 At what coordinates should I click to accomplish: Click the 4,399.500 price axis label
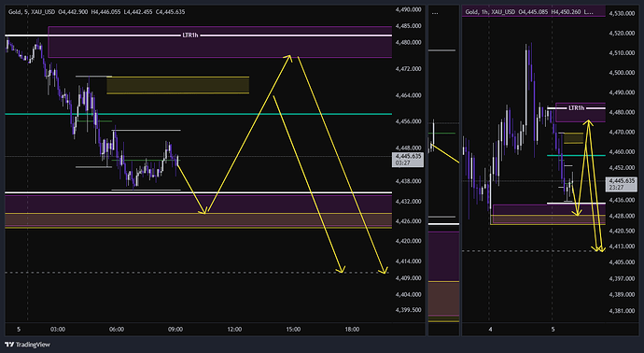pyautogui.click(x=408, y=310)
